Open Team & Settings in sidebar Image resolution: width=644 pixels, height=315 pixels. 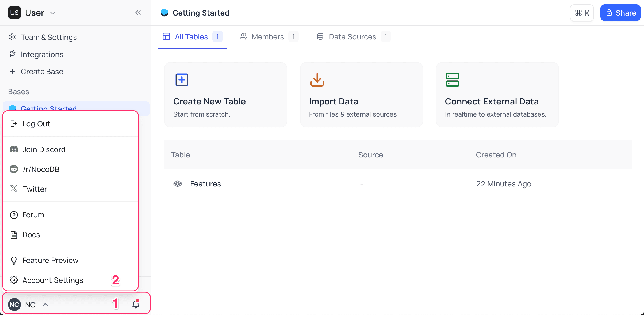(x=49, y=37)
